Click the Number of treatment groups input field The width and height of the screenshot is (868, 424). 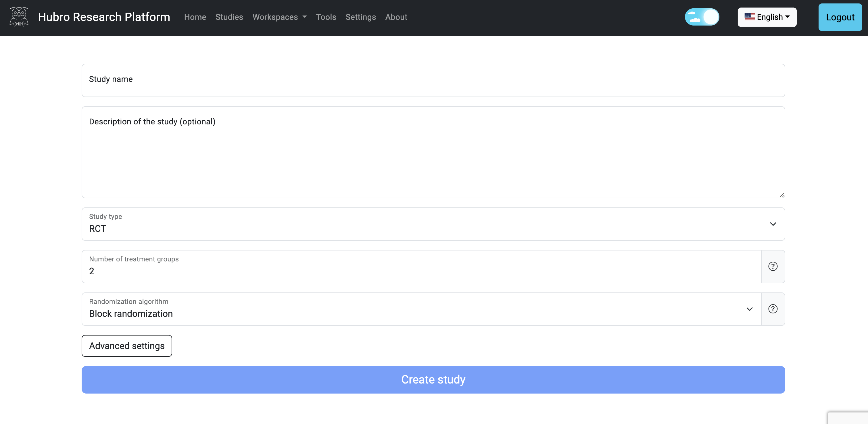(x=421, y=266)
